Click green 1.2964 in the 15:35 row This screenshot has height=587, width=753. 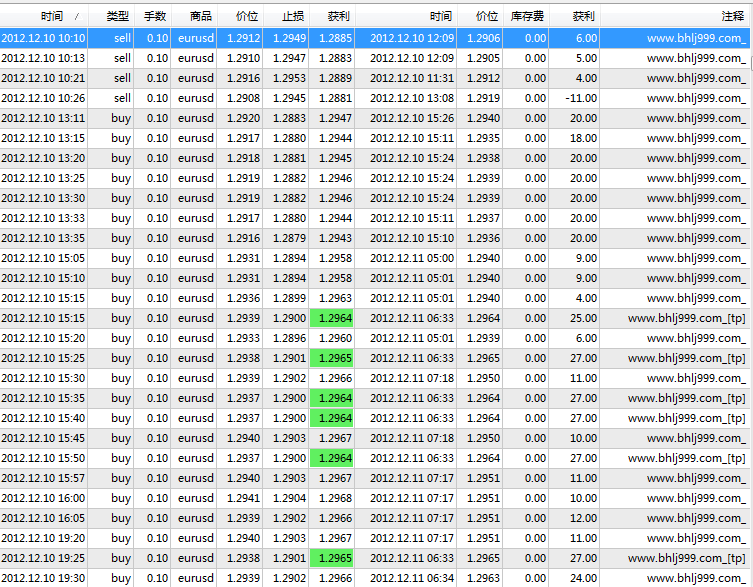332,398
